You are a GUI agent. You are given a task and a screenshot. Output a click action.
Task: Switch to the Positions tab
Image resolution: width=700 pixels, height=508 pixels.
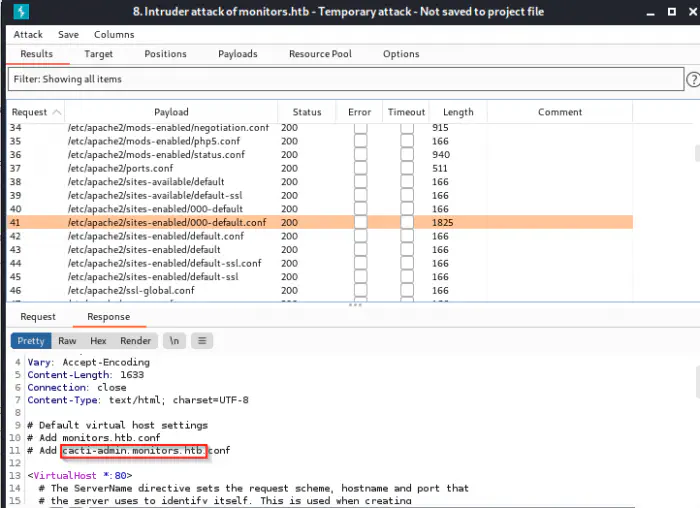165,54
